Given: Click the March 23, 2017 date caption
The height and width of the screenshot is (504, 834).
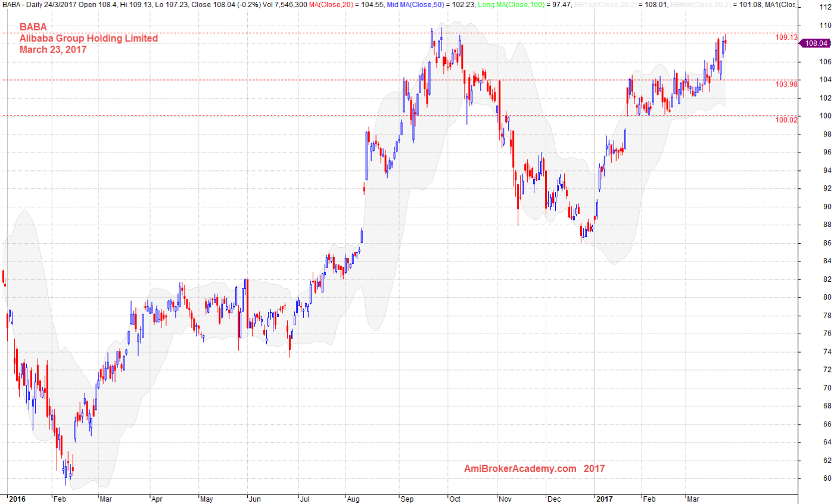Looking at the screenshot, I should tap(53, 49).
